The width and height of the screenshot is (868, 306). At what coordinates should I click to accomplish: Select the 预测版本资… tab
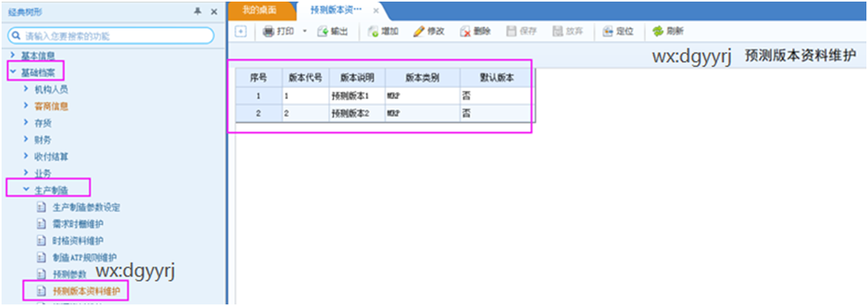(x=336, y=10)
